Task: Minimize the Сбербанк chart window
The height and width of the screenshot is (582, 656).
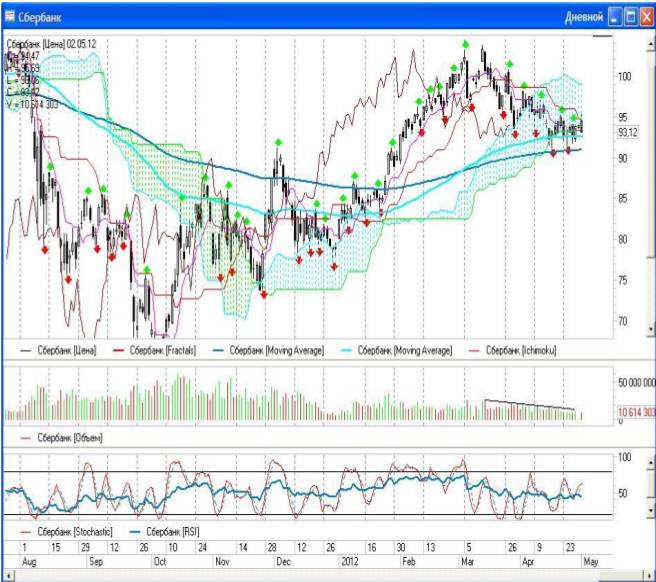Action: coord(614,17)
